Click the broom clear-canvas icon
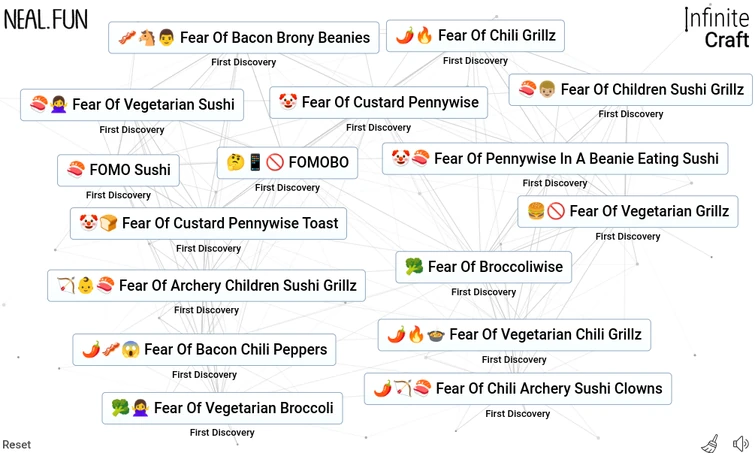 (x=709, y=444)
